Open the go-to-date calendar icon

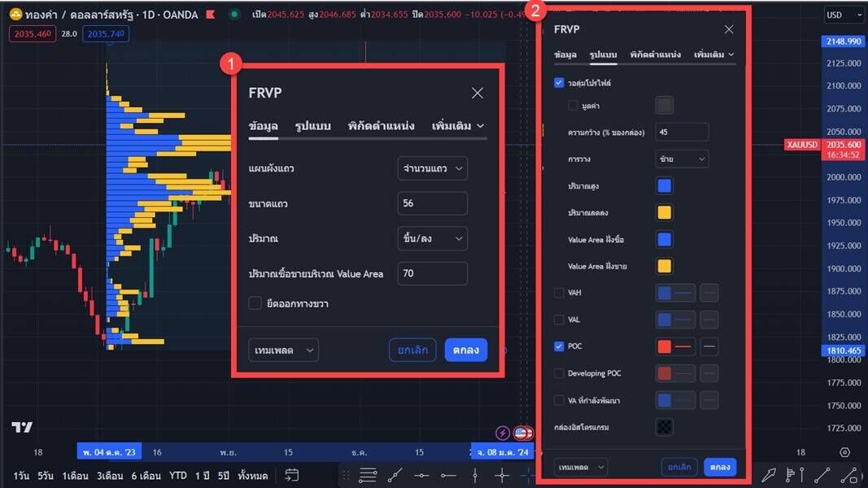[x=292, y=475]
